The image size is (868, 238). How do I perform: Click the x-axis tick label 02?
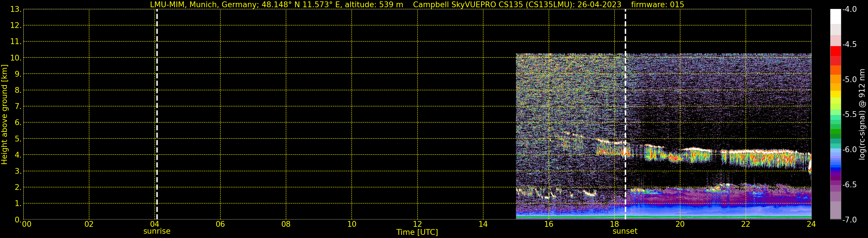pos(89,224)
